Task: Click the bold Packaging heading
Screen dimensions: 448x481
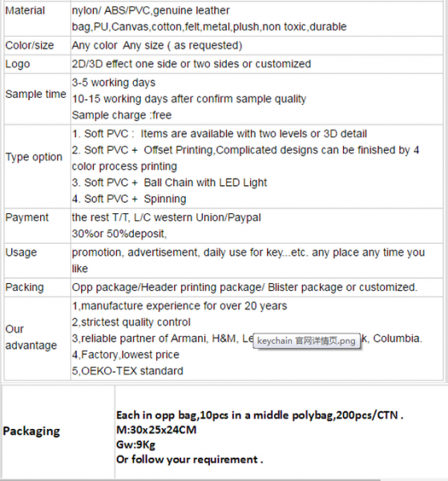Action: pos(31,431)
